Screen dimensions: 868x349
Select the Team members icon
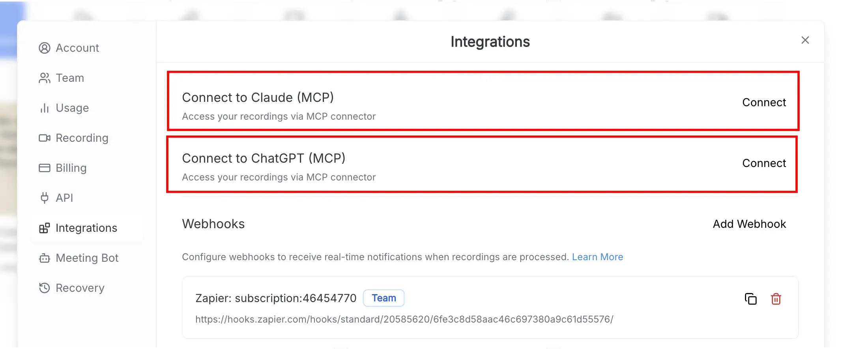[x=45, y=78]
